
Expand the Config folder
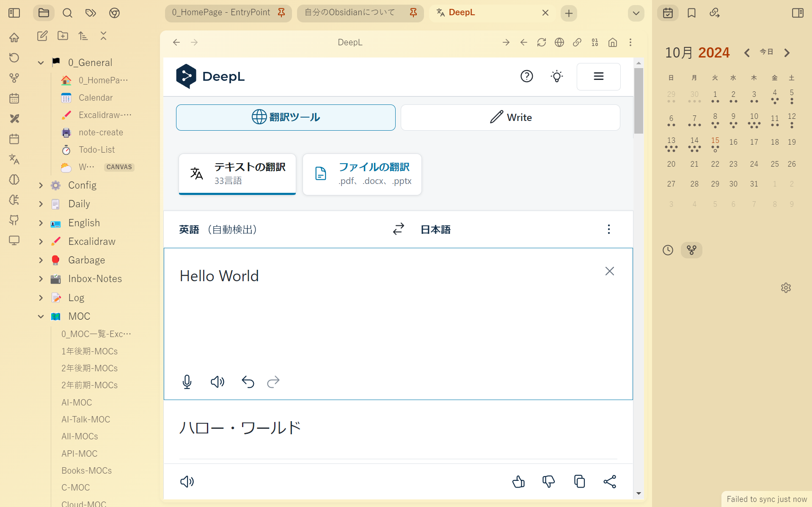click(41, 185)
